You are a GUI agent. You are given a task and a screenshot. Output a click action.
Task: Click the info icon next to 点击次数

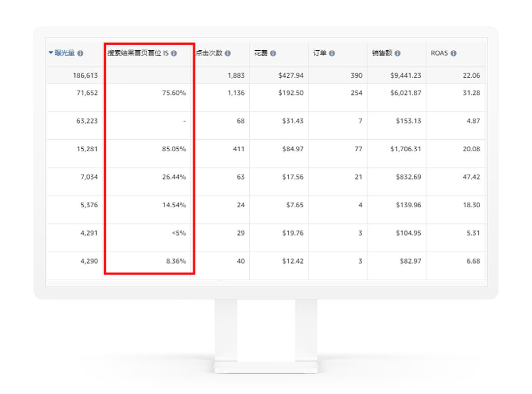point(228,53)
